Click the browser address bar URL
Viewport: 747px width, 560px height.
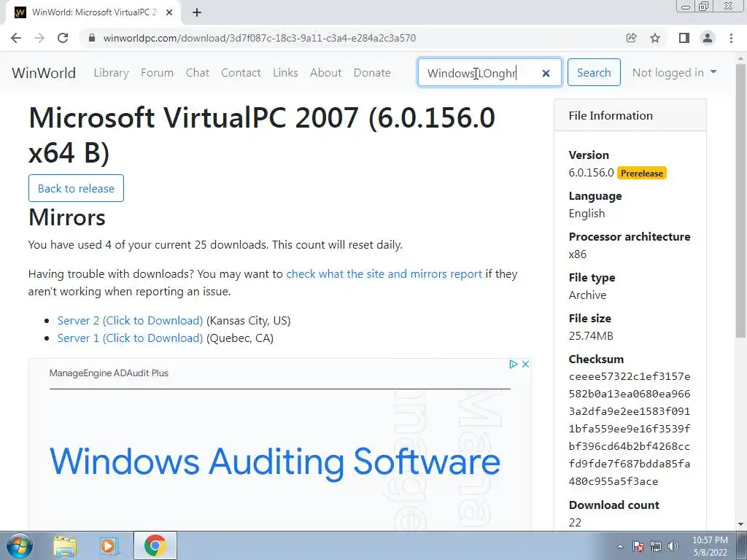tap(260, 38)
